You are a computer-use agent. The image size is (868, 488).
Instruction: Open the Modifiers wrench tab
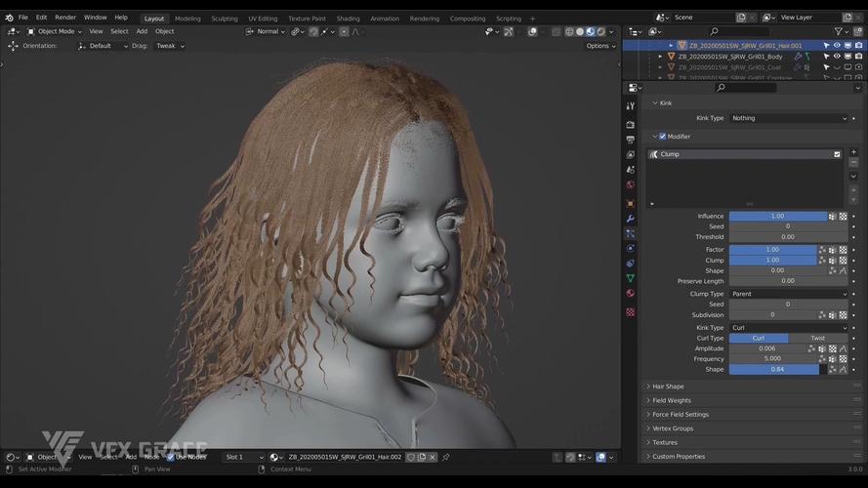click(x=630, y=219)
